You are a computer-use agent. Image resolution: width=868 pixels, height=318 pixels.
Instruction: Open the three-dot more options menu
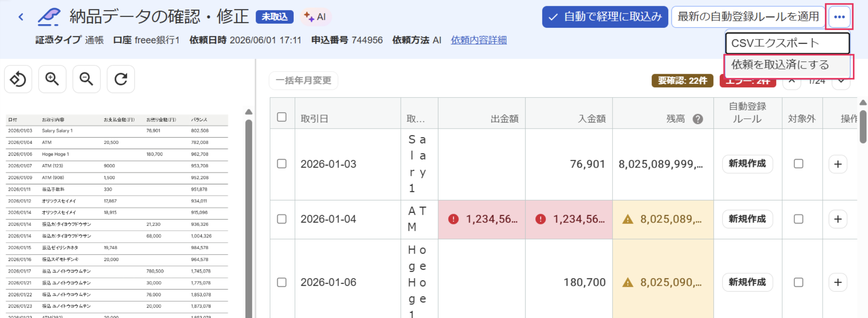coord(839,17)
